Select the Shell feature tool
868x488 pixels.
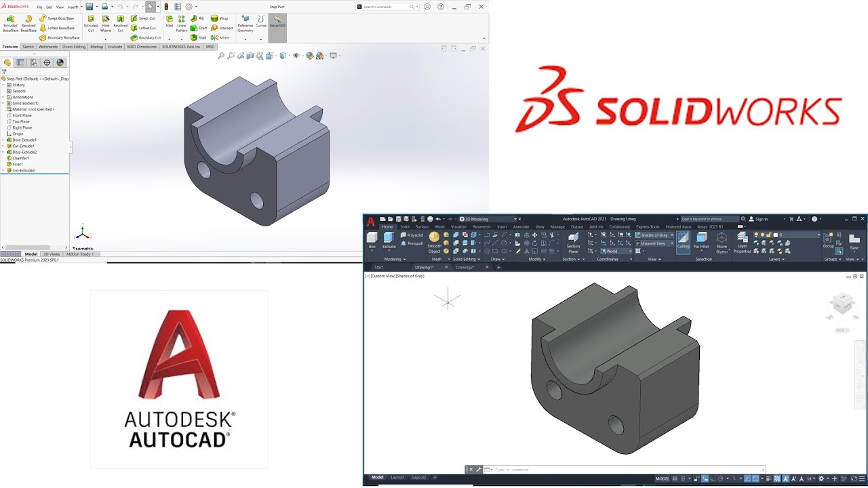[199, 37]
